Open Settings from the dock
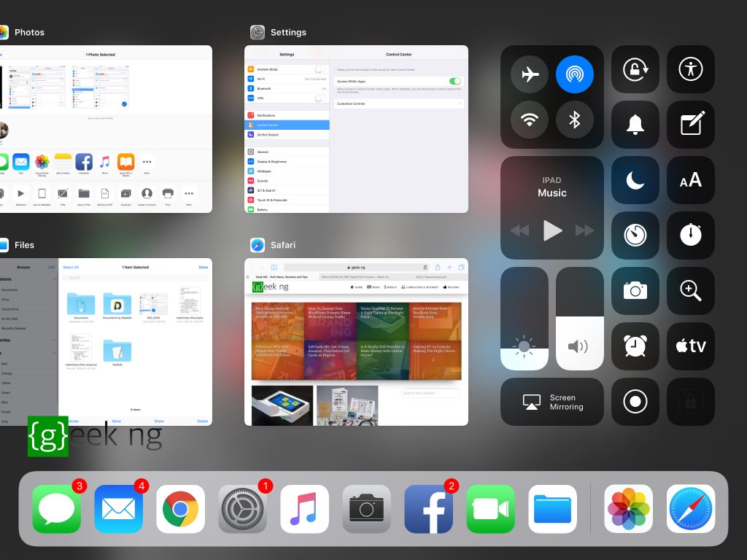This screenshot has height=560, width=747. point(242,509)
